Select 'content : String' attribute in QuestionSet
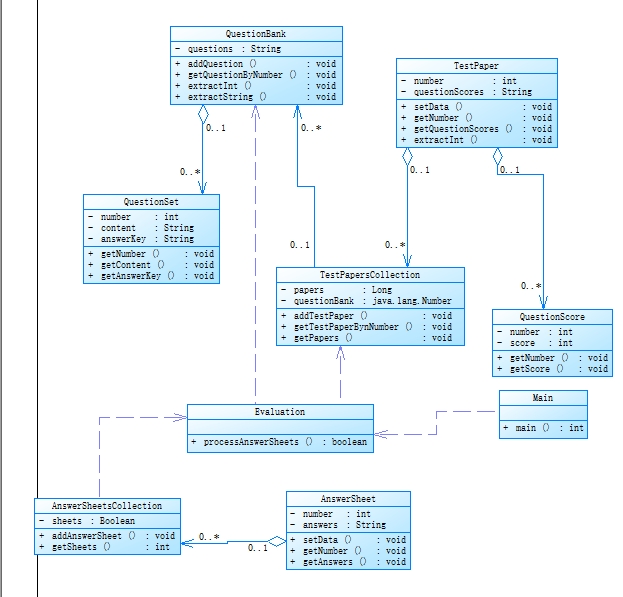623x597 pixels. [141, 228]
